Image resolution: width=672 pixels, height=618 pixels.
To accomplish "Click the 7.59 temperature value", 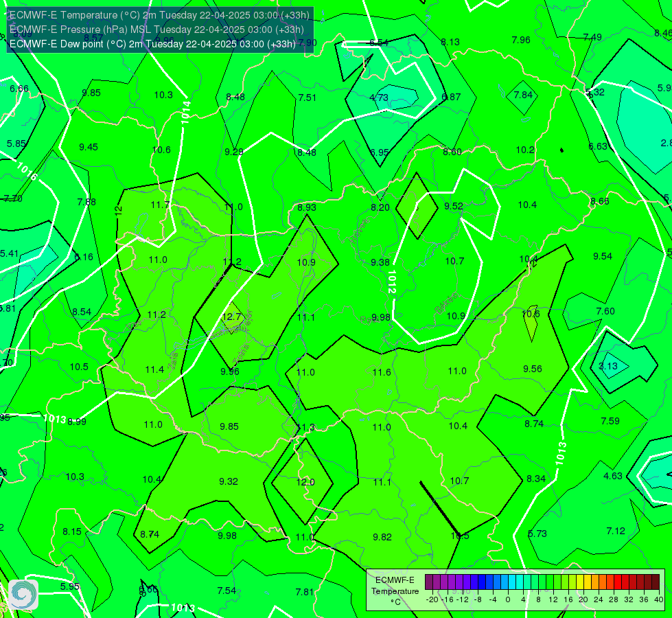I will tap(610, 421).
